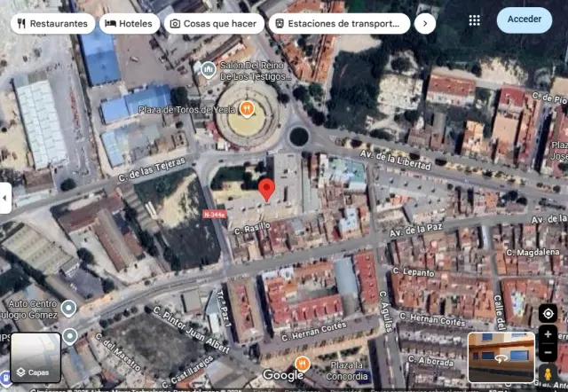Screen dimensions: 568x392
Task: Select the Av. de la Paz label
Action: (416, 230)
